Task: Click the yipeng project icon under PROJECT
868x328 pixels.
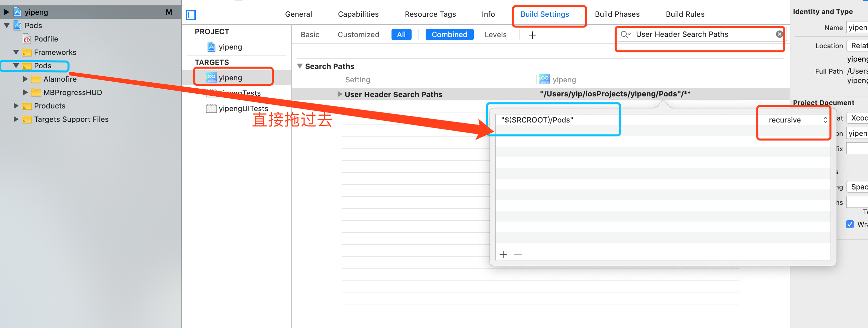Action: coord(211,47)
